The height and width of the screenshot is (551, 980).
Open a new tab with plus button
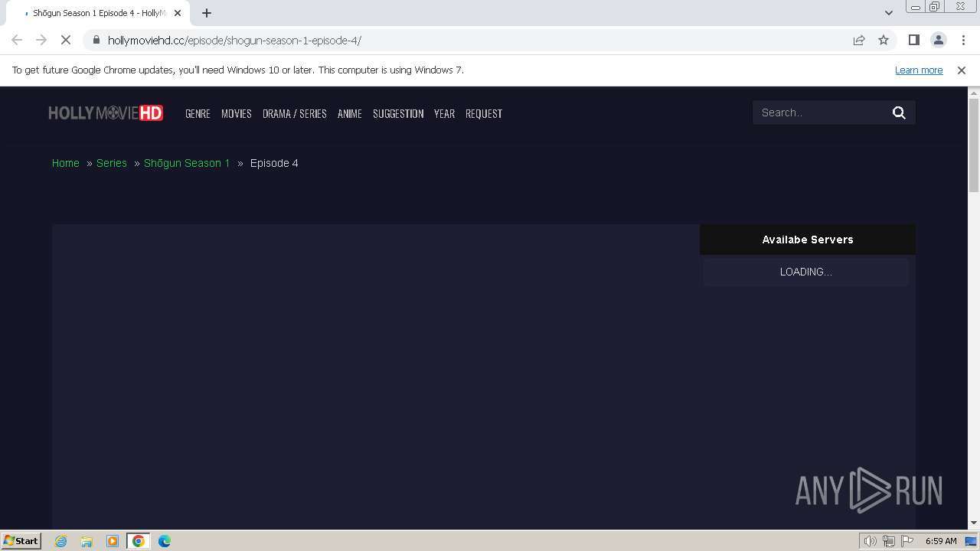[207, 13]
